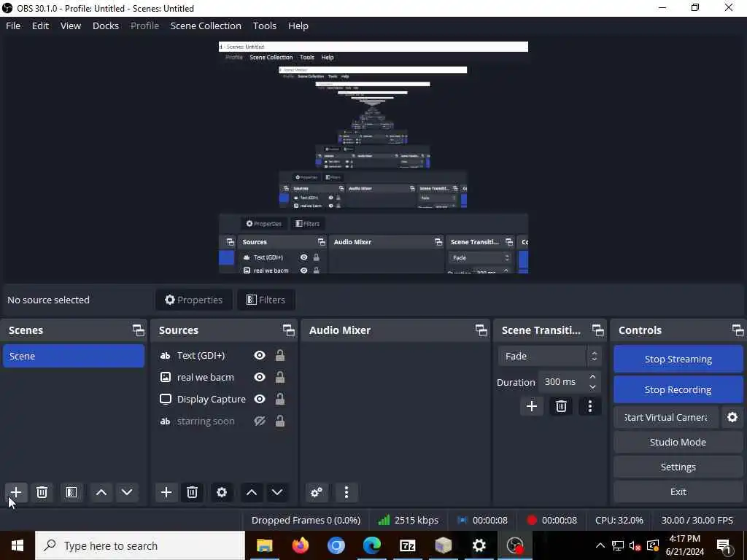747x560 pixels.
Task: Undock the Controls panel
Action: coord(738,330)
